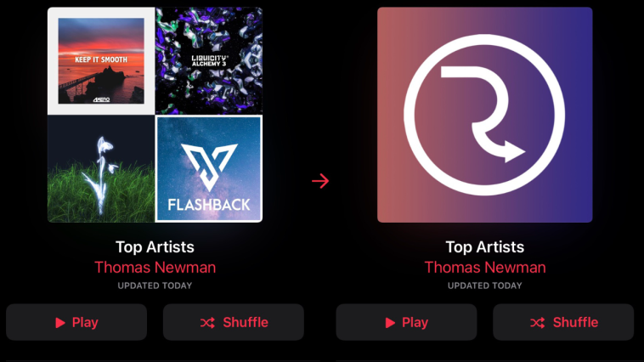Play the playlist with the collage artwork
Screen dimensions: 644x362
click(x=76, y=322)
